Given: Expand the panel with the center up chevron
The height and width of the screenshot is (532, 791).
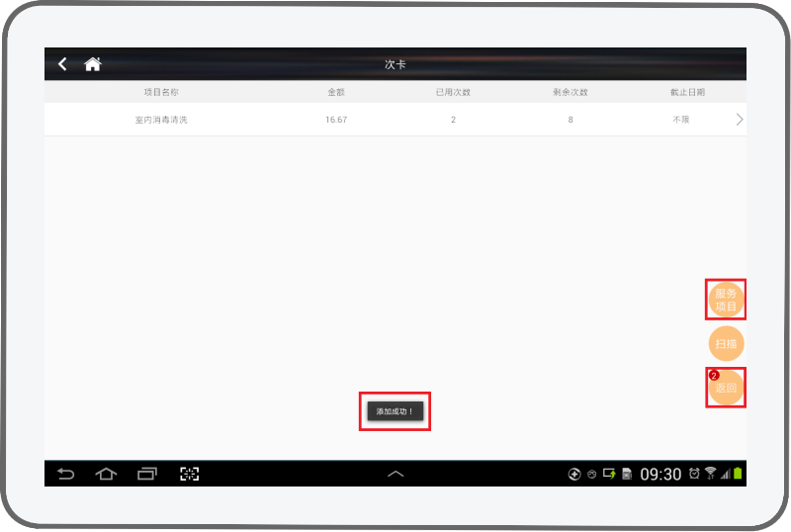Looking at the screenshot, I should click(x=395, y=474).
